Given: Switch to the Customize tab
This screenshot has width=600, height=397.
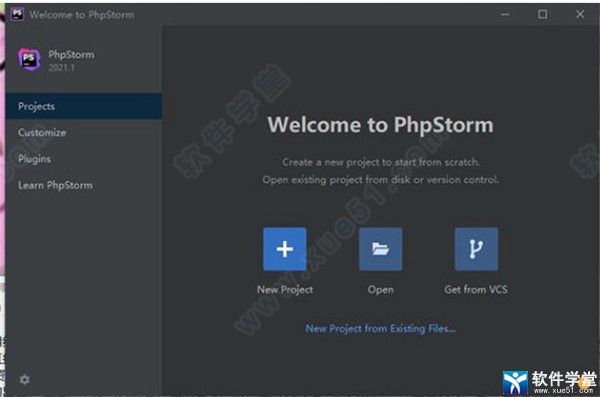Looking at the screenshot, I should click(x=84, y=132).
